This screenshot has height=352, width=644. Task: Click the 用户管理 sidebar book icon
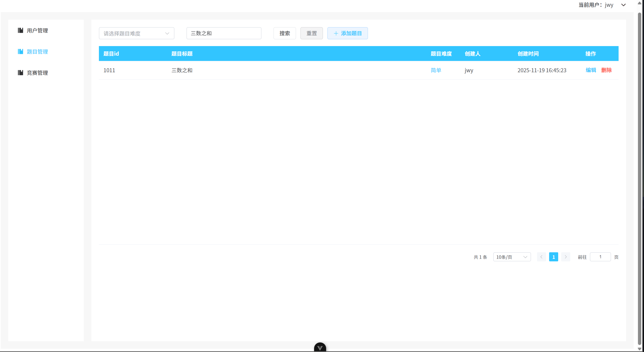(x=20, y=30)
